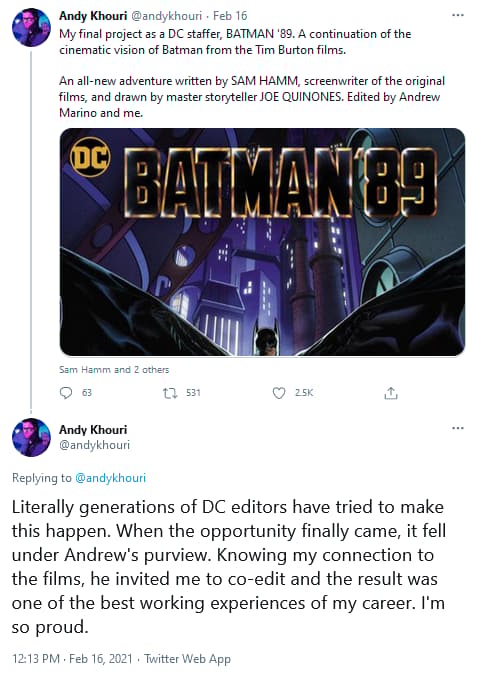Screen dimensions: 478x673
Task: Click Andy Khouri's avatar on the reply tweet
Action: (31, 437)
